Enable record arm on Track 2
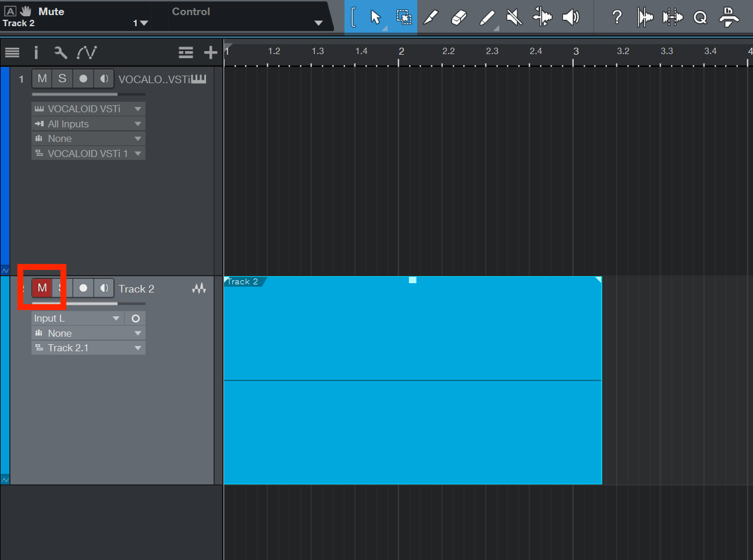 click(x=83, y=288)
